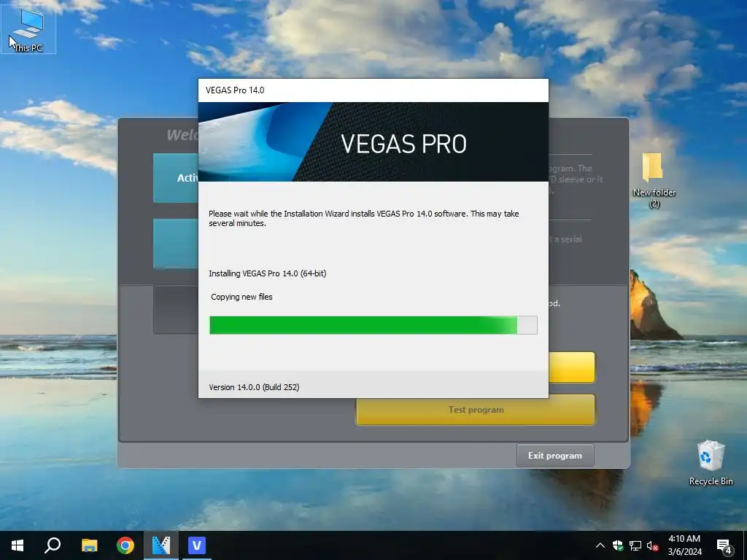Click the Test program button

pos(476,410)
